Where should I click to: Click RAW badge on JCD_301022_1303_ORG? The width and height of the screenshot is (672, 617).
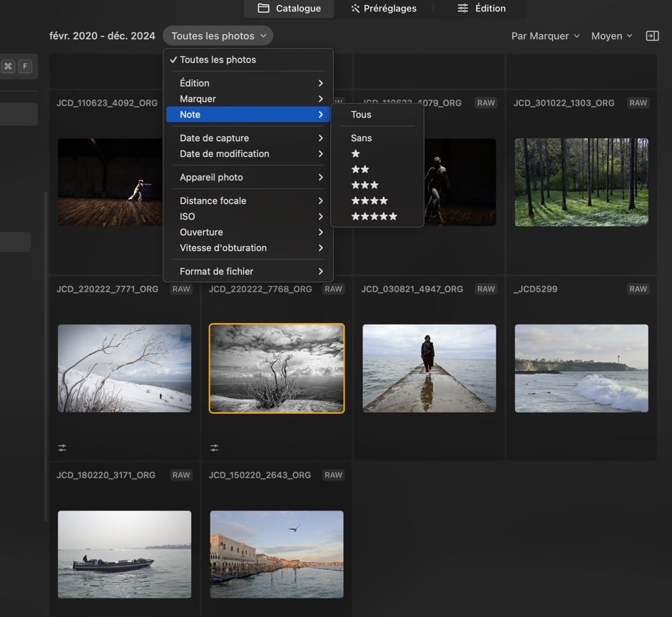[638, 103]
